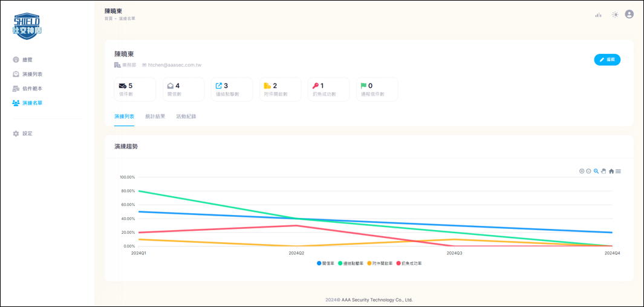This screenshot has width=644, height=307.
Task: Switch to the 活動紀錄 tab
Action: (x=186, y=116)
